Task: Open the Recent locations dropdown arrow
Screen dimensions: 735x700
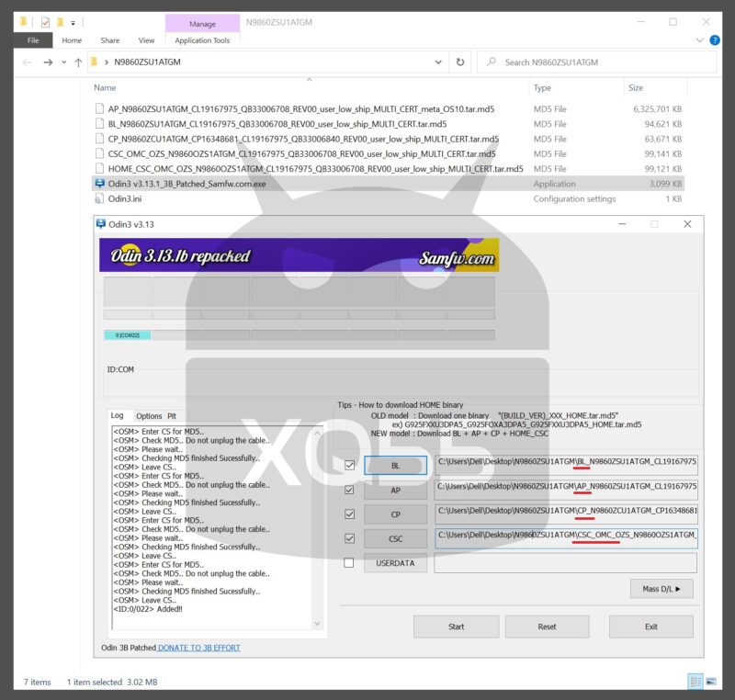Action: coord(64,62)
